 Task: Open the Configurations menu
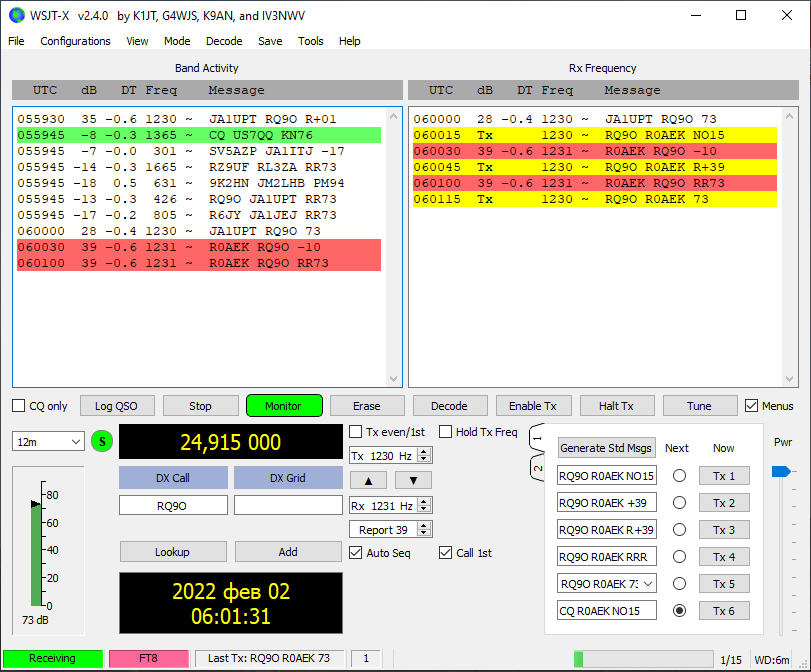76,41
